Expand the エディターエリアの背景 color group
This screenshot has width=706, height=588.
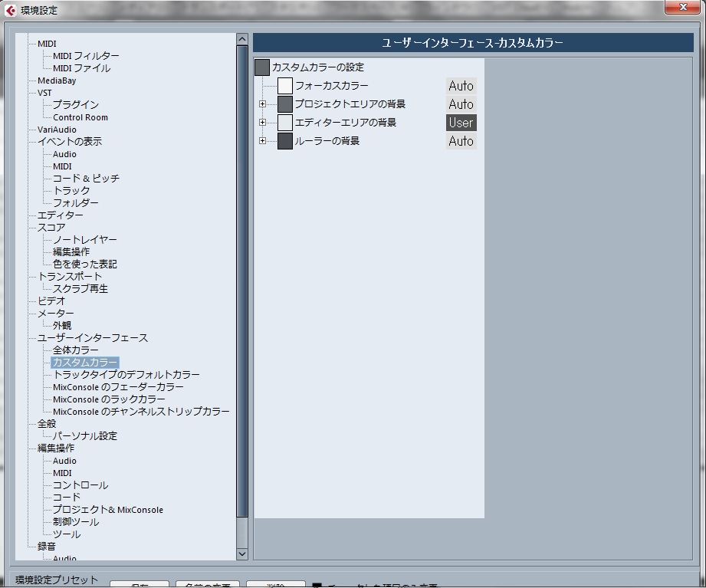262,123
